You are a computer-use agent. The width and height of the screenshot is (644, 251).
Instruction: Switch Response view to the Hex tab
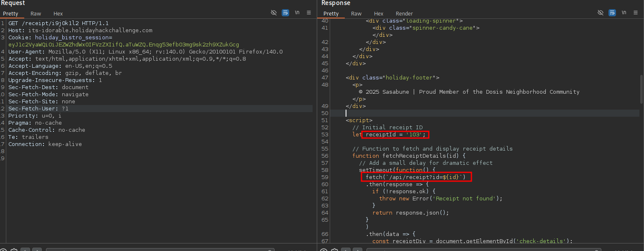pyautogui.click(x=379, y=14)
